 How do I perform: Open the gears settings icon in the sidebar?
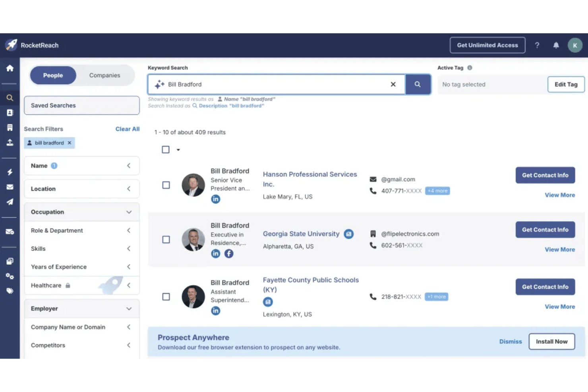pos(10,276)
